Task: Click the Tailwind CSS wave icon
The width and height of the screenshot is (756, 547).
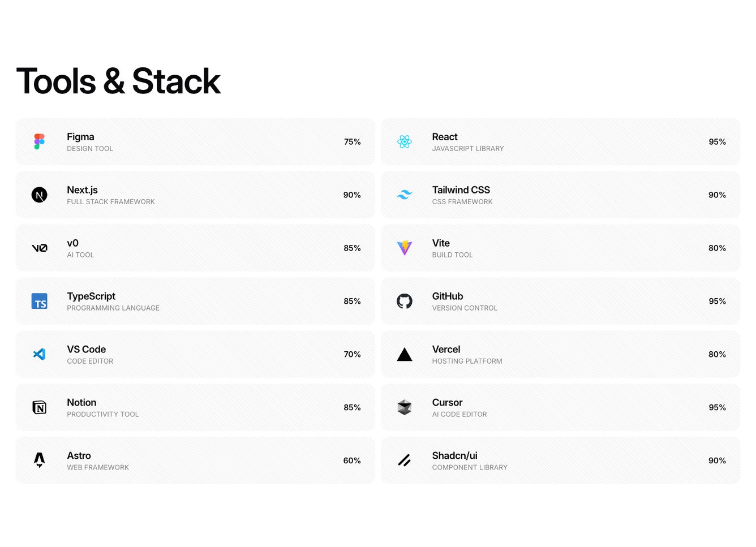Action: [405, 195]
